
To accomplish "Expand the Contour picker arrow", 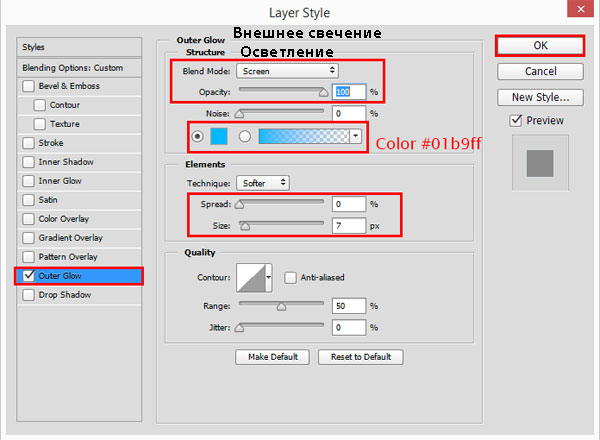I will click(269, 277).
